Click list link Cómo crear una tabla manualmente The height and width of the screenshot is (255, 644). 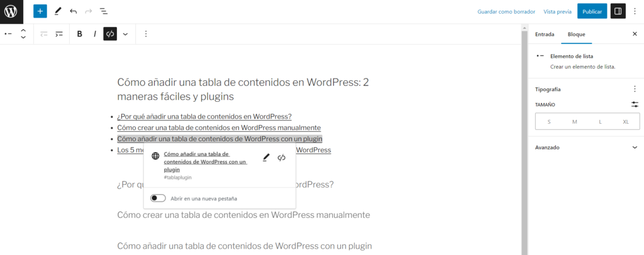pyautogui.click(x=219, y=127)
